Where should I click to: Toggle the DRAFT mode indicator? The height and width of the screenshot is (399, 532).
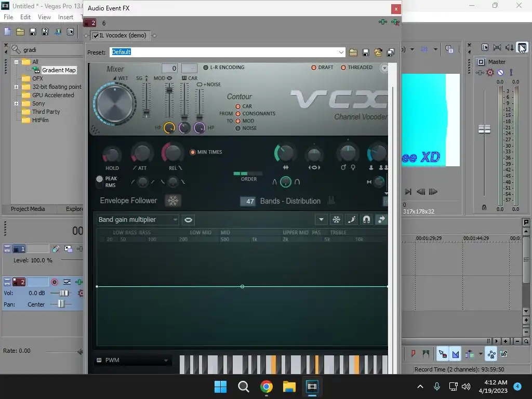pos(314,68)
